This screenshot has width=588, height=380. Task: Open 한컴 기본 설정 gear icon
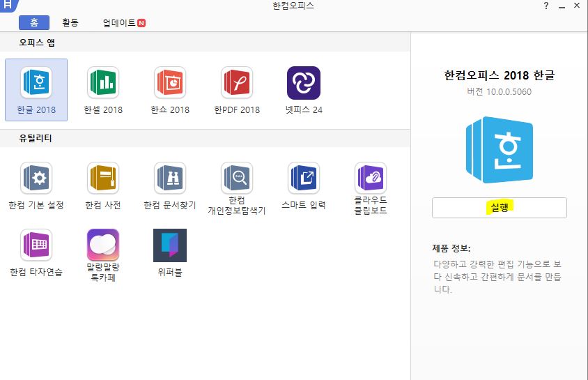pos(36,178)
